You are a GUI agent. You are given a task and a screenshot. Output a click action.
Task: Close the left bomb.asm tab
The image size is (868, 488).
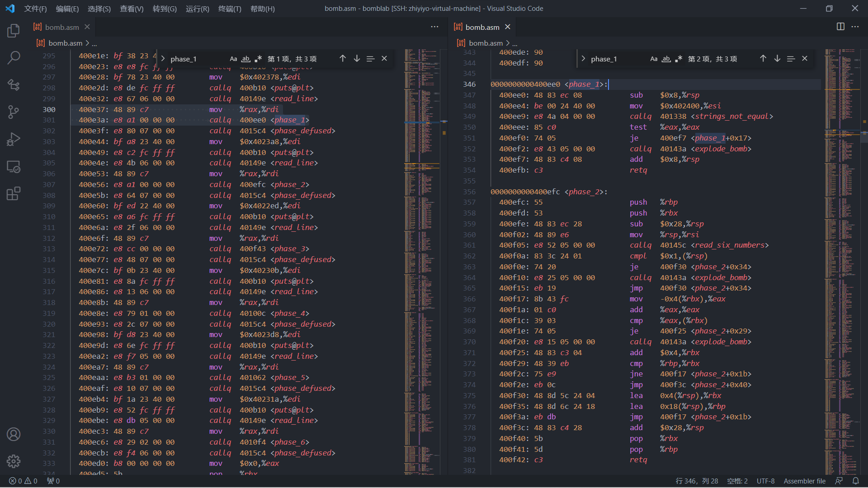[87, 27]
